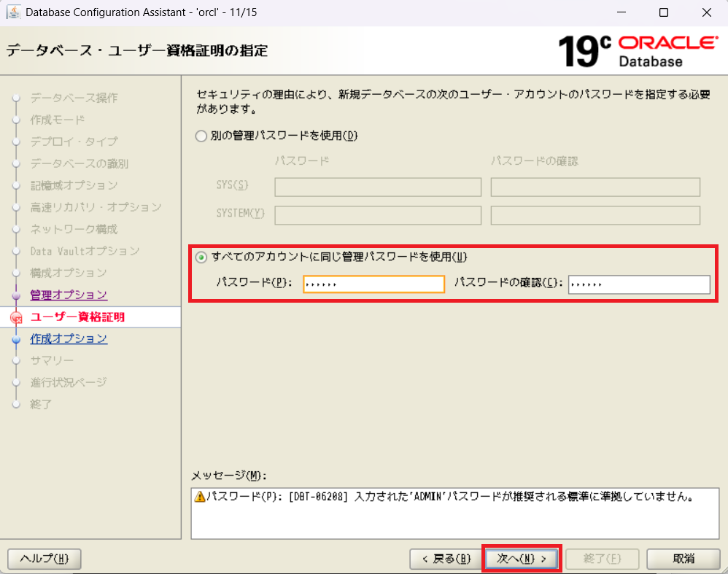This screenshot has height=574, width=728.
Task: Select 別の管理パスワードを使用 radio button
Action: [201, 136]
